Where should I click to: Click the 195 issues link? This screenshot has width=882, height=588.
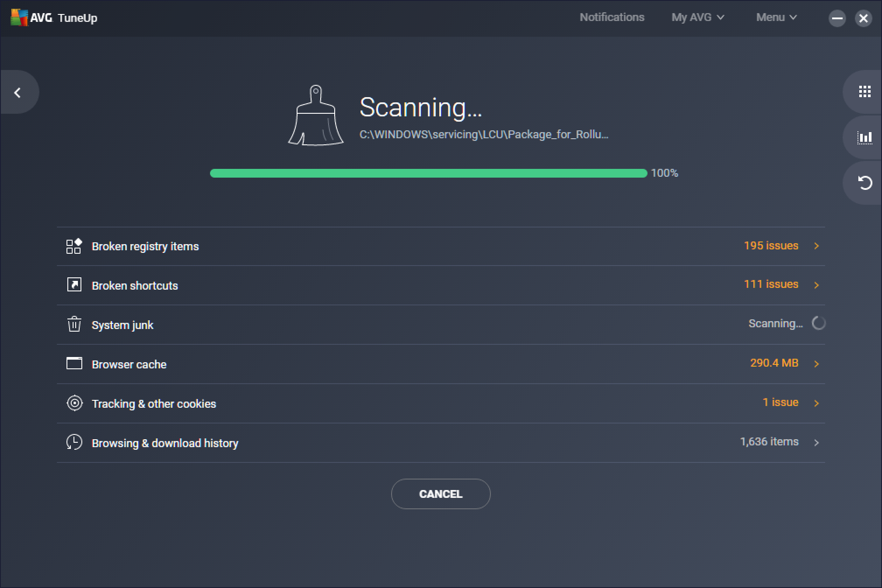(x=771, y=245)
